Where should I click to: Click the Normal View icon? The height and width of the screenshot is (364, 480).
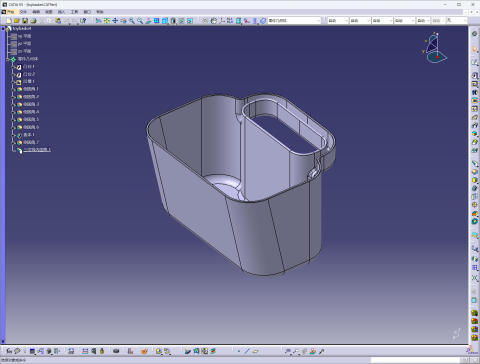(x=148, y=21)
